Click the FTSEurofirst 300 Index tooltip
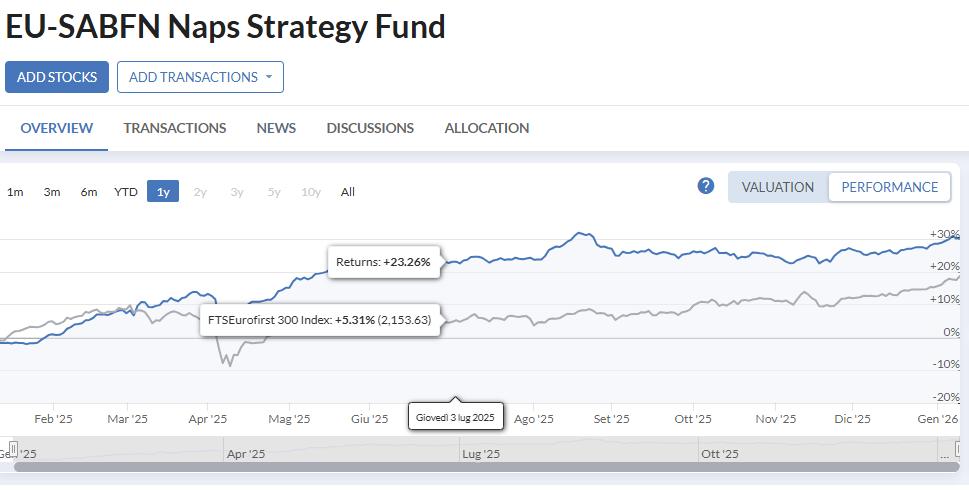 [x=321, y=320]
